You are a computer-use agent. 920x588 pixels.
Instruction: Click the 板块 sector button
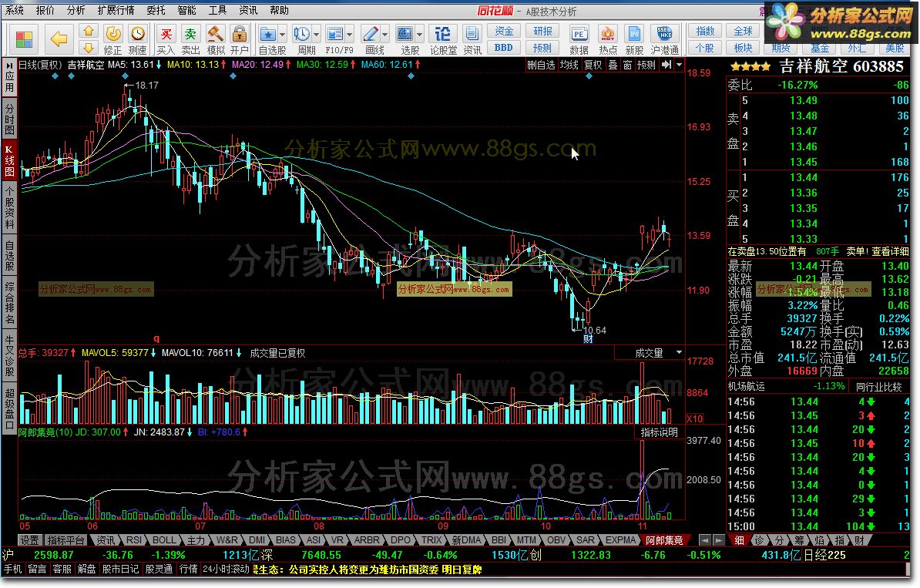point(743,48)
